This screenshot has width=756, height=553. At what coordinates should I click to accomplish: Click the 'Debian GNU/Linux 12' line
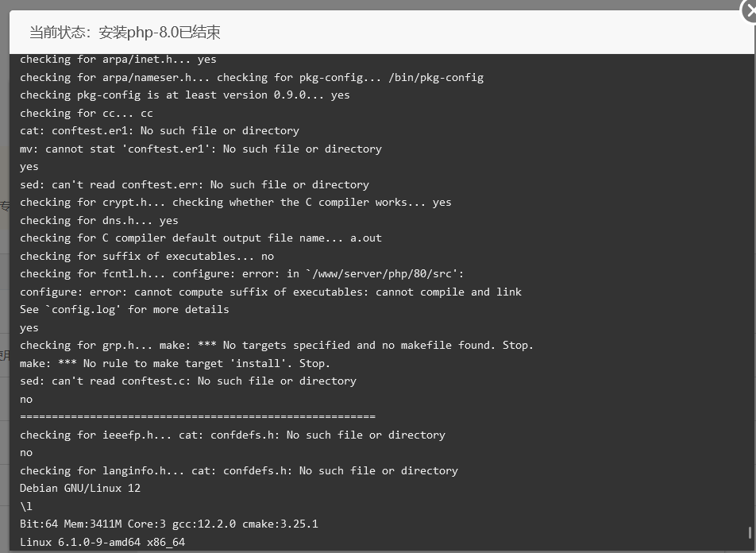80,489
